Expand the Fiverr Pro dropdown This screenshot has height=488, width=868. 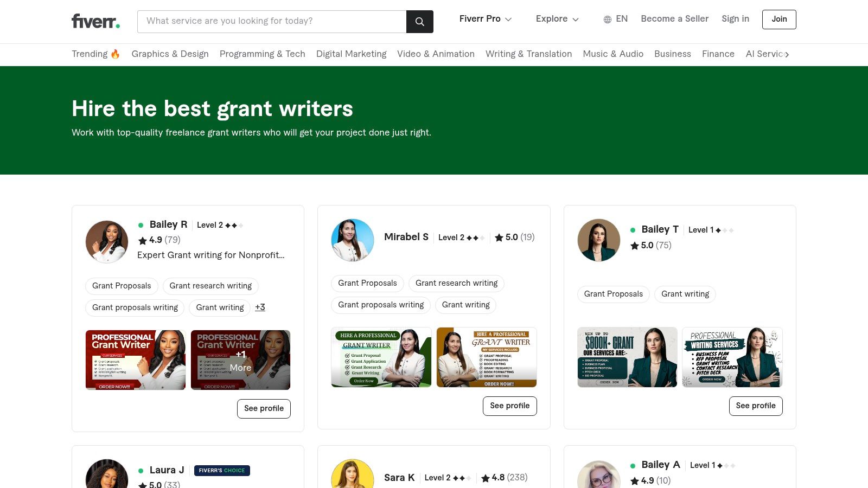pyautogui.click(x=486, y=19)
